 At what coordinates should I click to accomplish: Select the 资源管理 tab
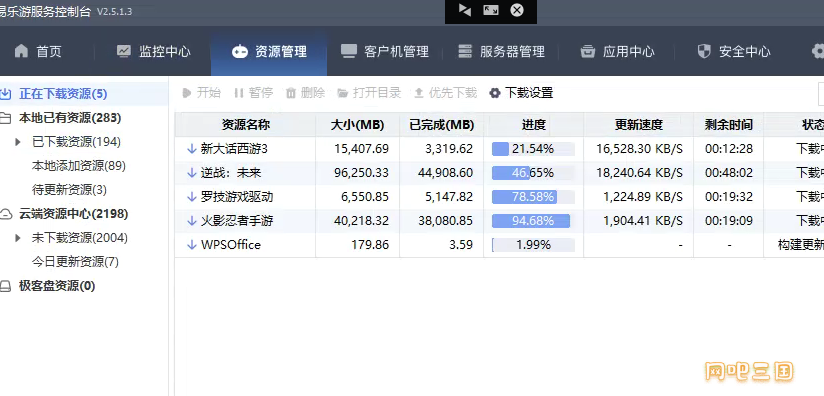coord(269,51)
